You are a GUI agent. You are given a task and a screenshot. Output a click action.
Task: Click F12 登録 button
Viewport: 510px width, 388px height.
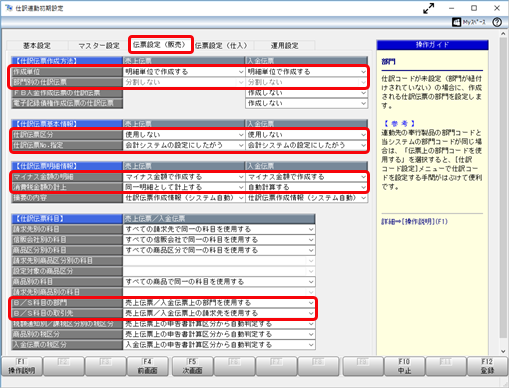coord(487,366)
